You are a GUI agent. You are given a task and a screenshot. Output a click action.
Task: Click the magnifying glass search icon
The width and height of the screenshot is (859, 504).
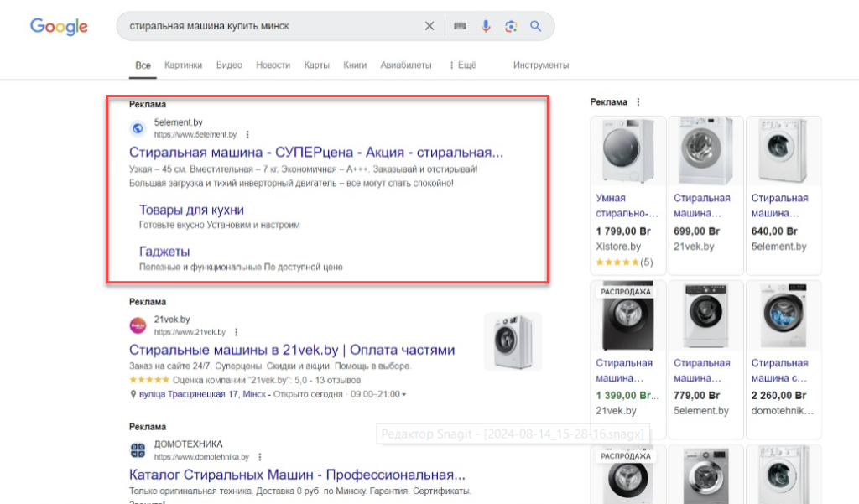pos(536,26)
